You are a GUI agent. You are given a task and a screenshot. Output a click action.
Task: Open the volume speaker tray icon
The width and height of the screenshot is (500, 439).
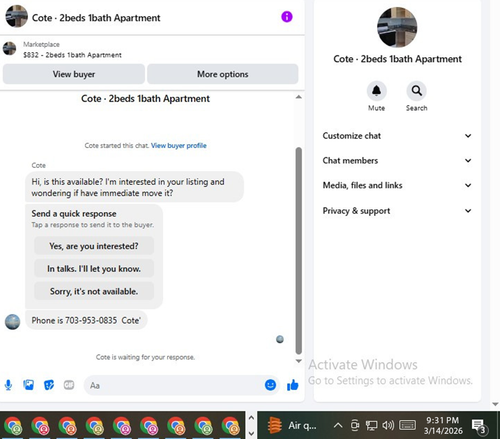tap(388, 425)
